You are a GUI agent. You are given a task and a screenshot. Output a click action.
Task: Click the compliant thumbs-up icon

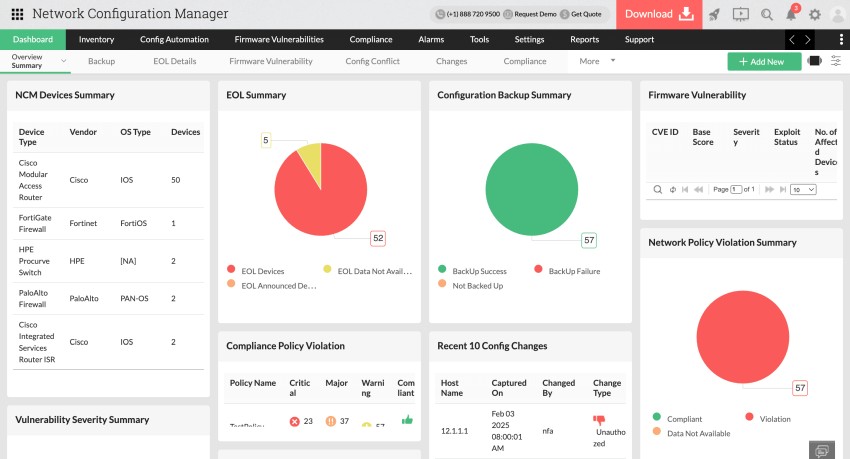tap(407, 419)
